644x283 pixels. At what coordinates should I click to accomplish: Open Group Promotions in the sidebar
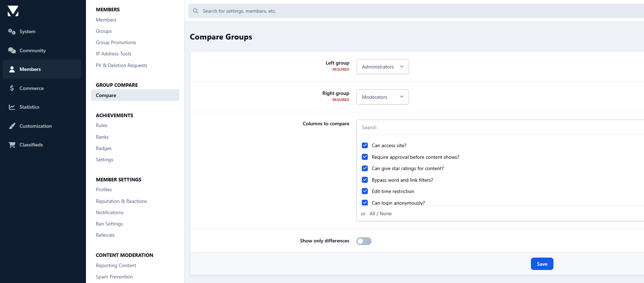click(116, 42)
